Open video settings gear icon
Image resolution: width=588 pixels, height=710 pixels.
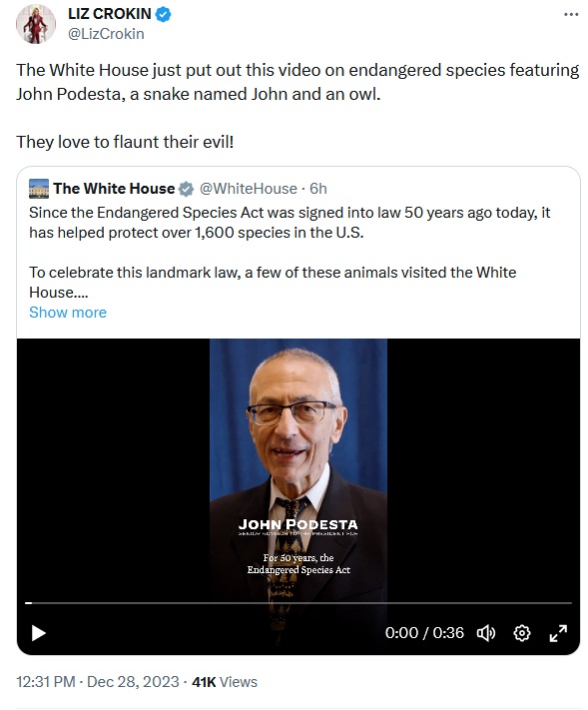[x=522, y=632]
